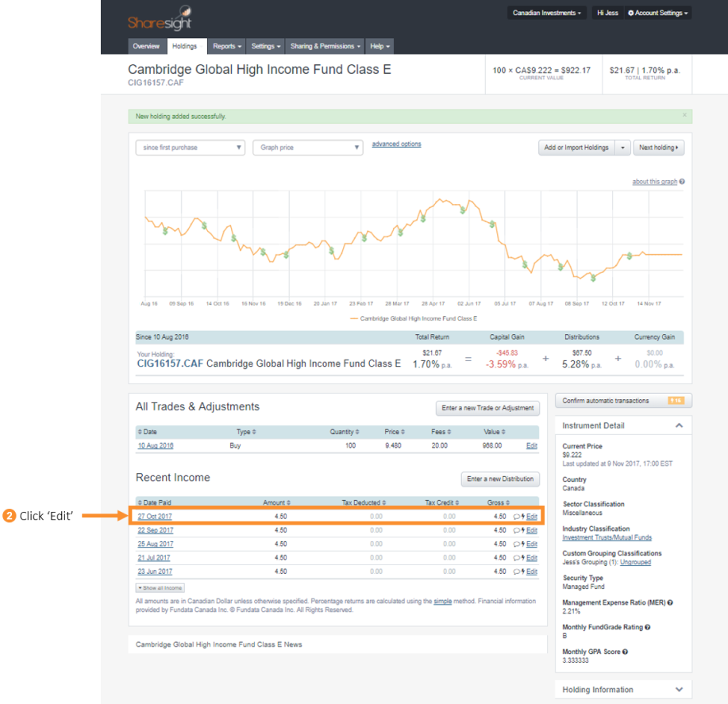Image resolution: width=728 pixels, height=704 pixels.
Task: Sort income by Tax Credit column
Action: coord(442,502)
